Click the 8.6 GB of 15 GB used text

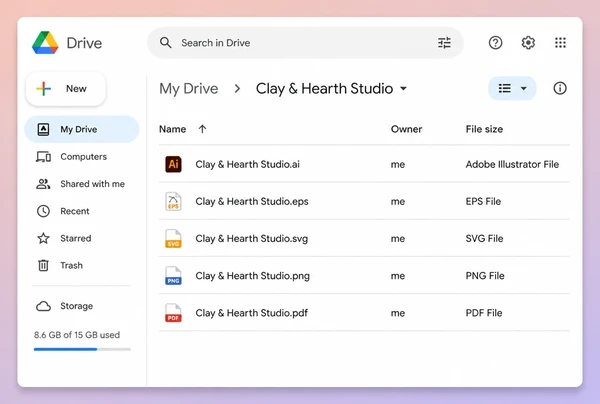(x=77, y=335)
